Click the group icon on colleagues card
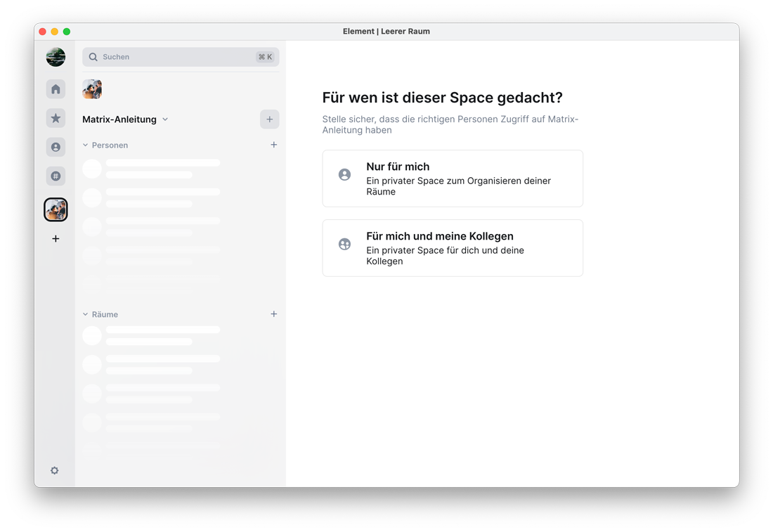Screen dimensions: 773x532 pyautogui.click(x=344, y=244)
